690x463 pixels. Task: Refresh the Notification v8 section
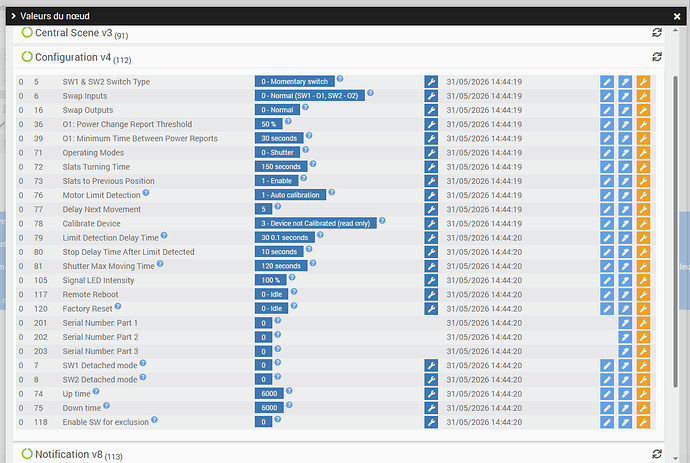[x=657, y=454]
